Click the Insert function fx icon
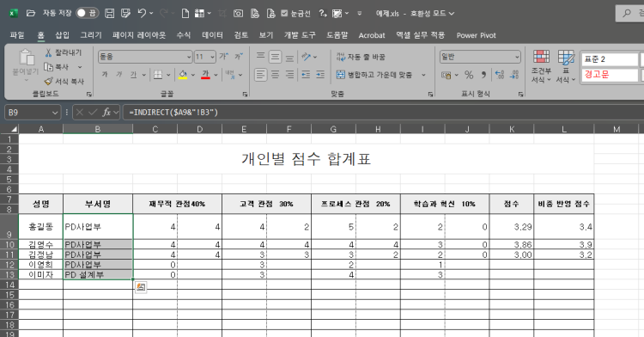Viewport: 644px width, 337px height. (x=106, y=113)
